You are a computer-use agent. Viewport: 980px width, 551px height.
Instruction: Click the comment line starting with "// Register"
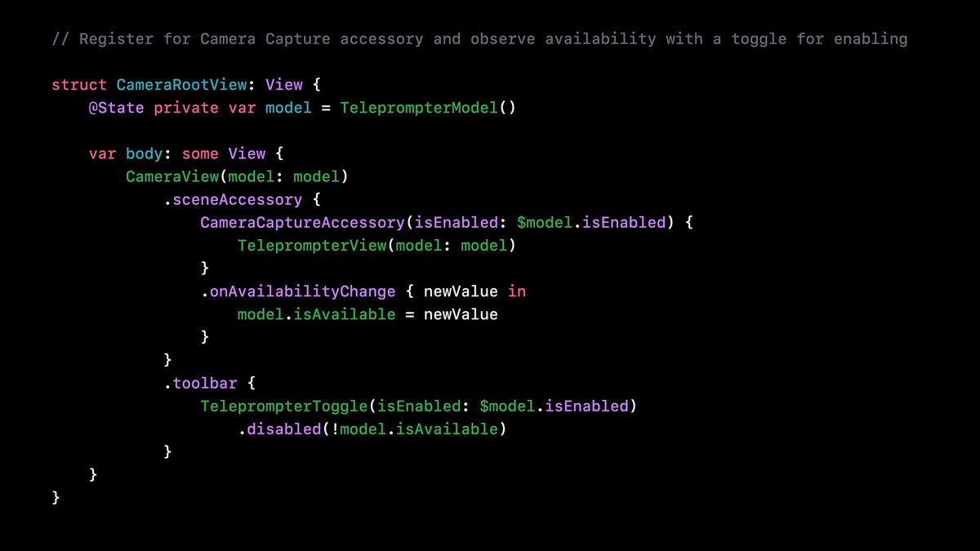point(479,39)
